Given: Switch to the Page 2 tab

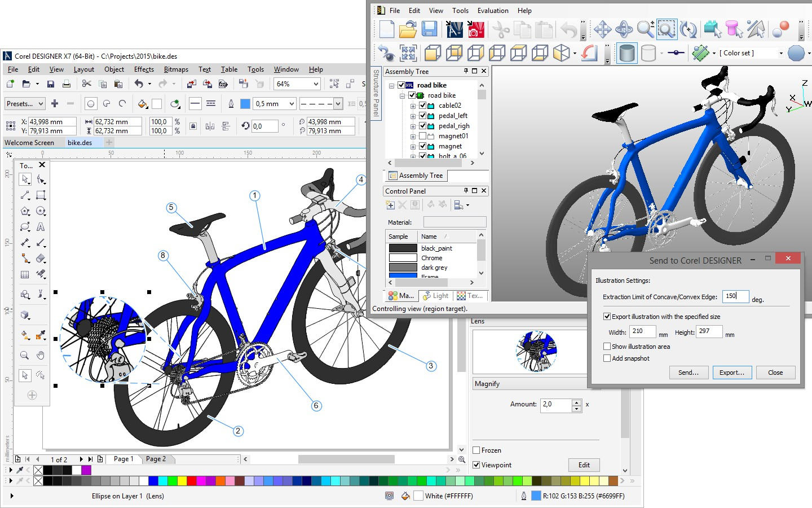Looking at the screenshot, I should pos(156,459).
